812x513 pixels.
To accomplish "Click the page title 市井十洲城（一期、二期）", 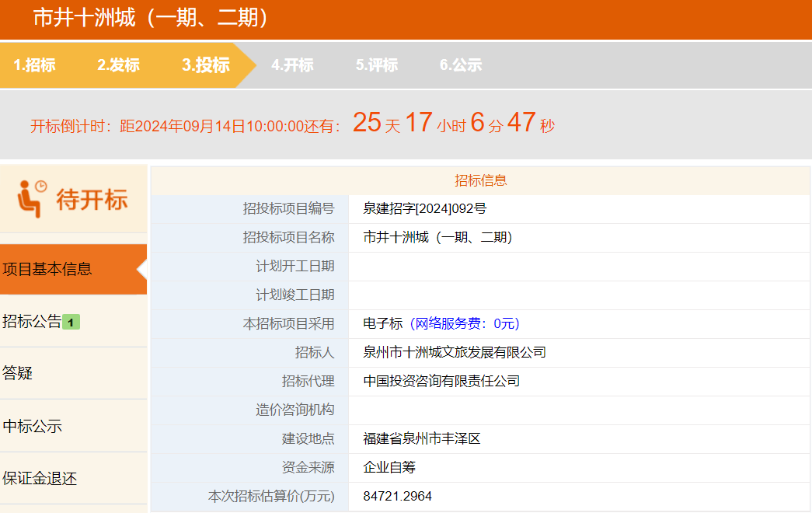I will pyautogui.click(x=151, y=18).
